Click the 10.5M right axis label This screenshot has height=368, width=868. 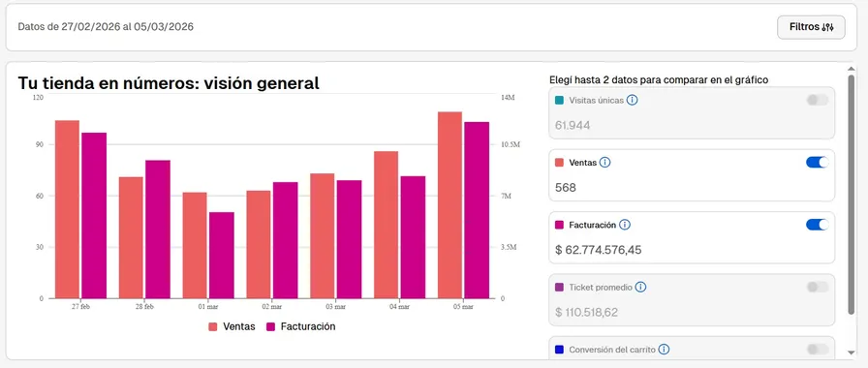pyautogui.click(x=510, y=144)
